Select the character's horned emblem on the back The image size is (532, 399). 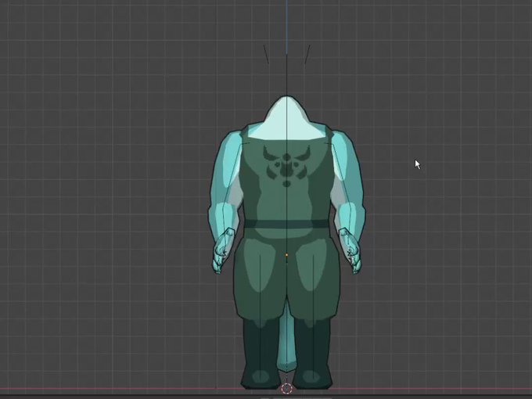[286, 166]
